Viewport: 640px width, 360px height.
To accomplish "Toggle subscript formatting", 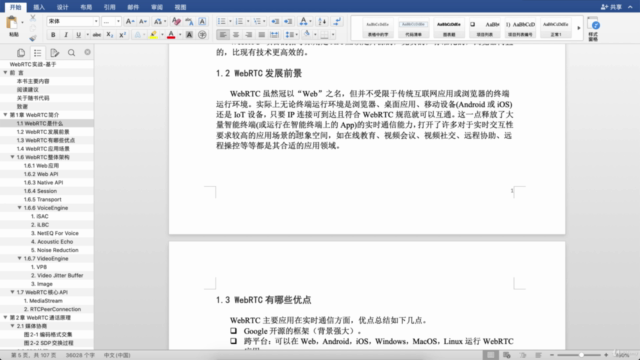I will tap(109, 35).
